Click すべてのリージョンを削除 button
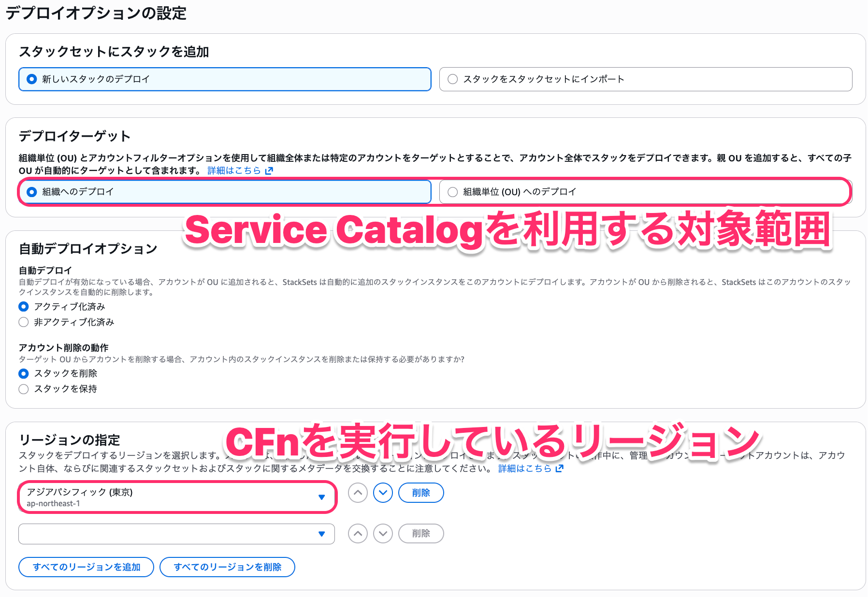Viewport: 868px width, 597px height. 227,567
